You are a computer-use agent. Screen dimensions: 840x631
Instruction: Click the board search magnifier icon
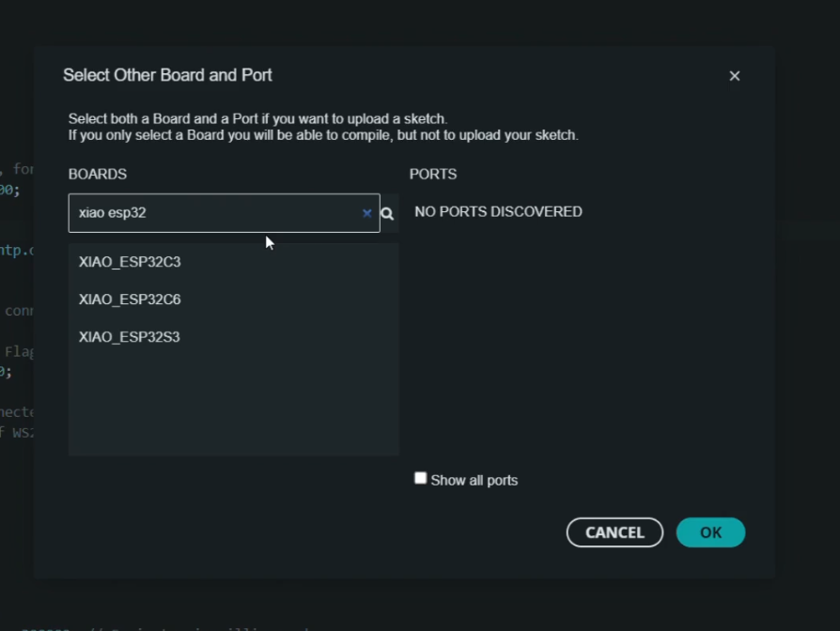coord(387,214)
